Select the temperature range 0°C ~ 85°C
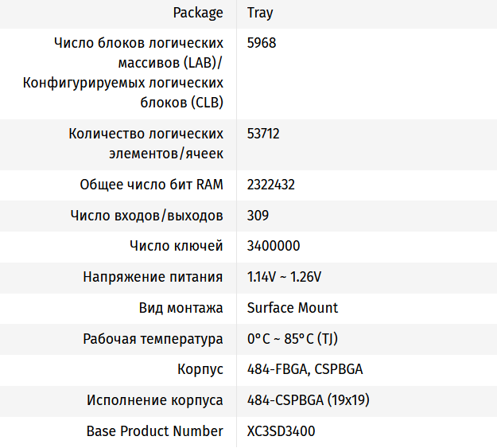497x448 pixels. point(292,339)
